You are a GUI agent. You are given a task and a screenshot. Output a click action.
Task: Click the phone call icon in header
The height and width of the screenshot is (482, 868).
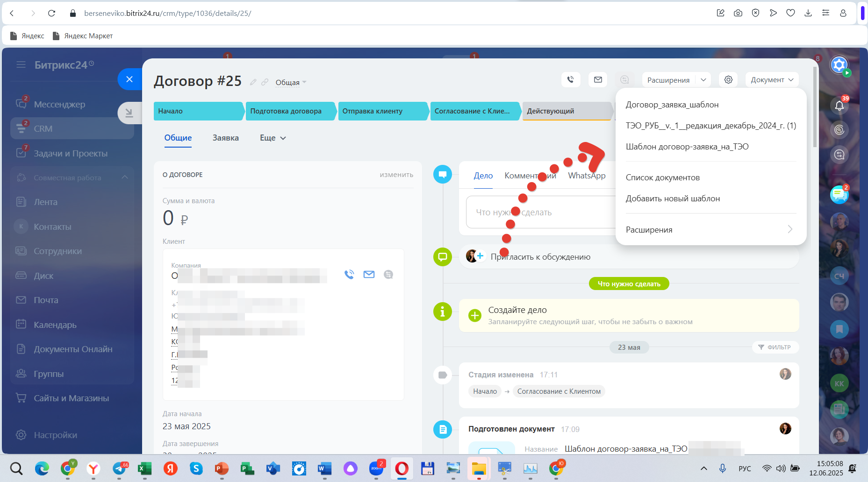tap(570, 80)
